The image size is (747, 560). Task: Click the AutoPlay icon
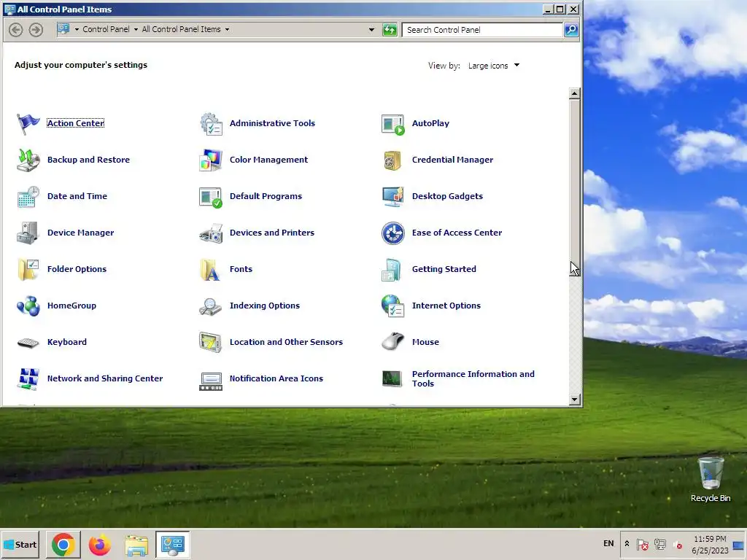point(393,124)
